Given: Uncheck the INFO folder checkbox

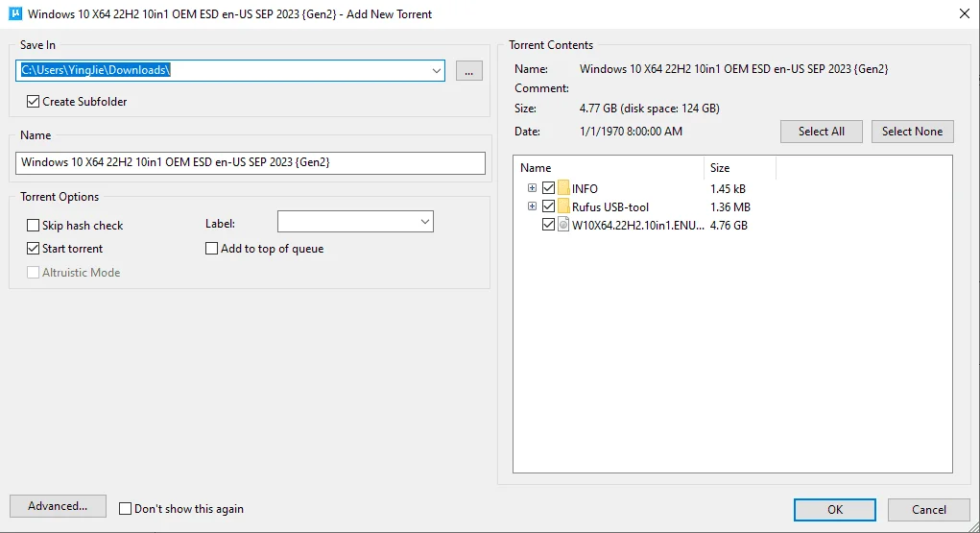Looking at the screenshot, I should click(548, 187).
